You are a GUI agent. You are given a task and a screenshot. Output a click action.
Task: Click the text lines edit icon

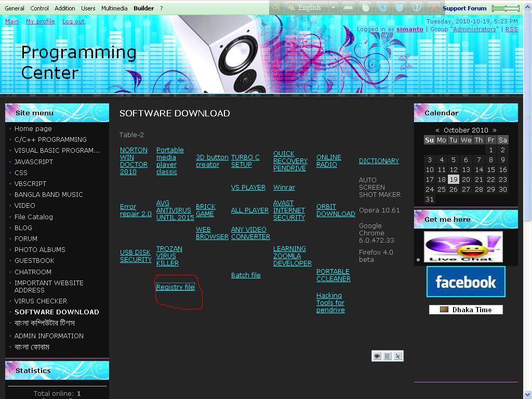(x=387, y=356)
